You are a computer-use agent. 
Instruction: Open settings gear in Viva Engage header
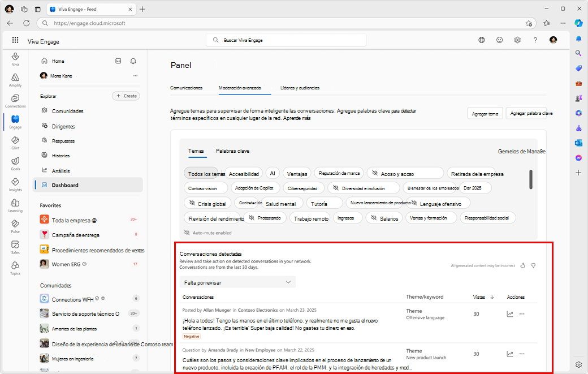[517, 40]
